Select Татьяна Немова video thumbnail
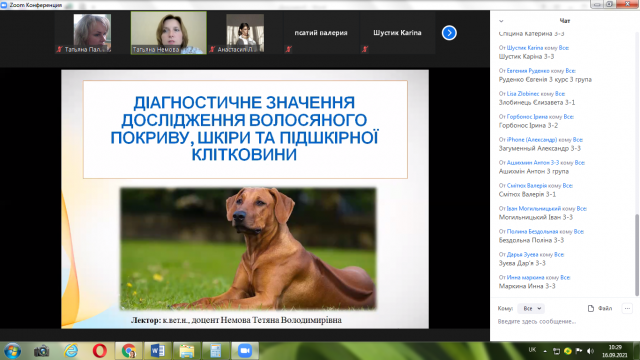This screenshot has height=360, width=640. pyautogui.click(x=169, y=33)
